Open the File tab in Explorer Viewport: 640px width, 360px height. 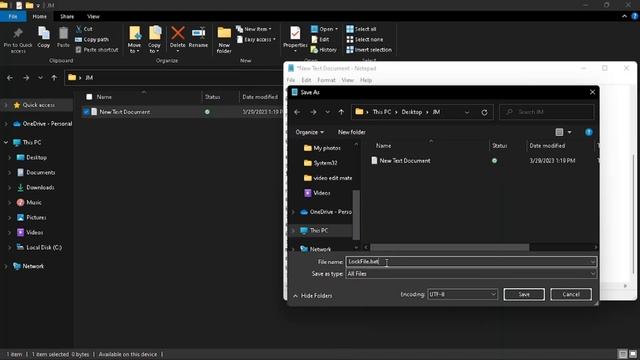(x=13, y=16)
